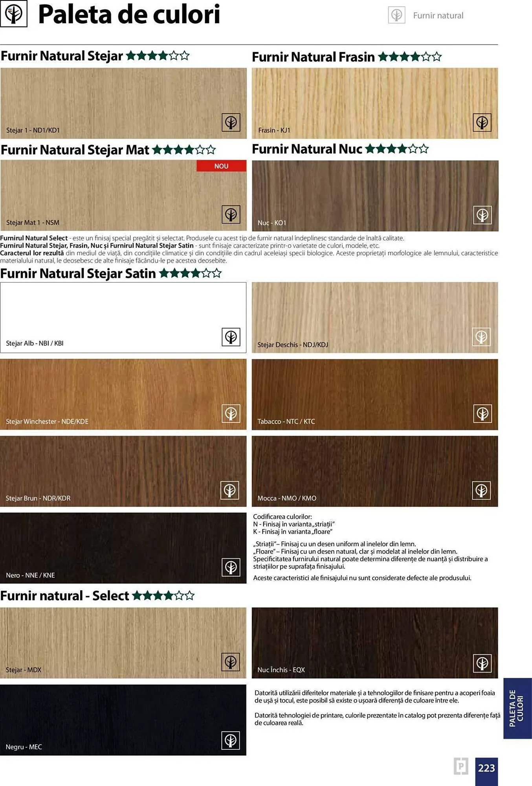
Task: Click the tree icon on Mocca swatch
Action: (481, 490)
